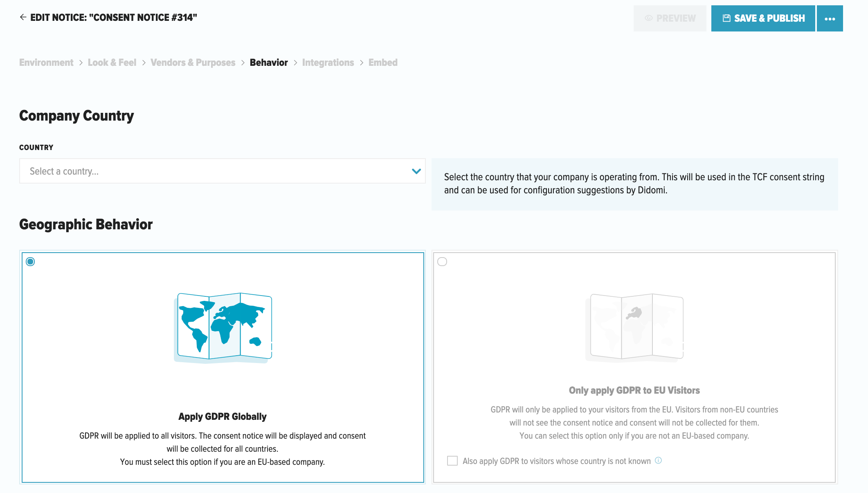The image size is (868, 493).
Task: Click the Preview button
Action: click(x=670, y=18)
